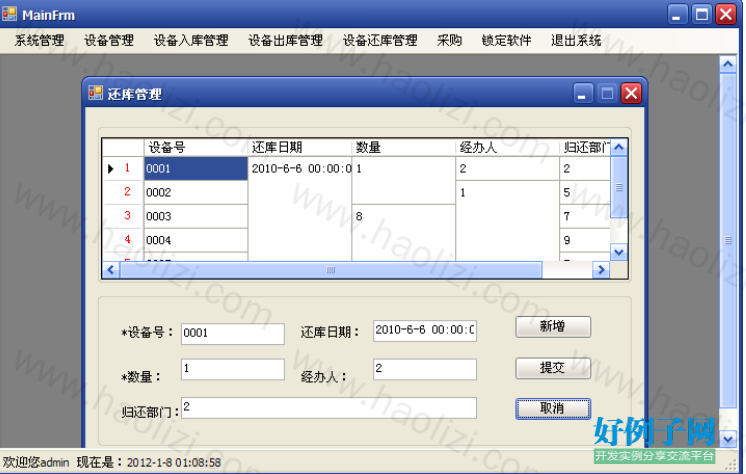Select the table cell 0001
The image size is (746, 474).
[196, 168]
